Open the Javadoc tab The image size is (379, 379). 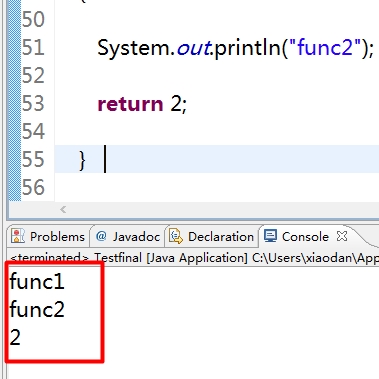pos(127,237)
